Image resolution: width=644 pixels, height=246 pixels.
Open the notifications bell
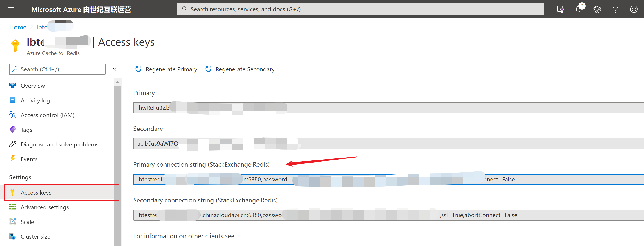[579, 9]
